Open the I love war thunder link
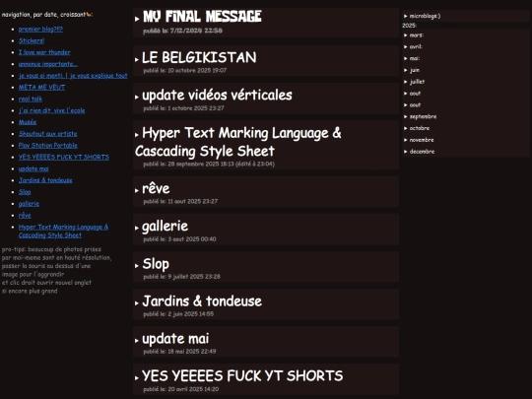This screenshot has width=532, height=399. 44,52
